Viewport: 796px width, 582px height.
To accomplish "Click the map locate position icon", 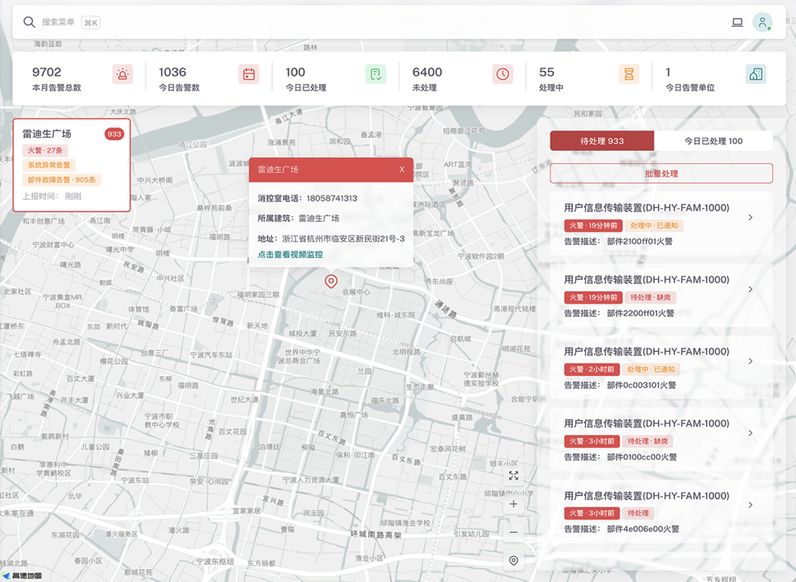I will tap(514, 560).
